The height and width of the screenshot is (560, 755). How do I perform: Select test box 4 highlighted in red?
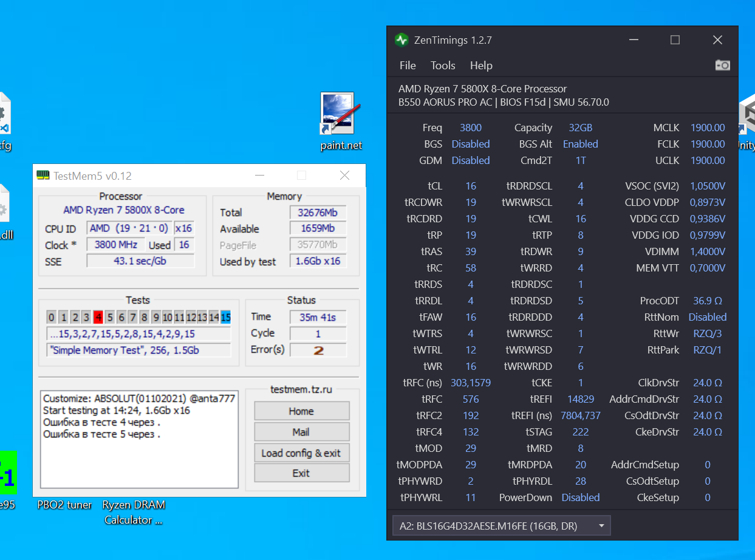coord(98,317)
